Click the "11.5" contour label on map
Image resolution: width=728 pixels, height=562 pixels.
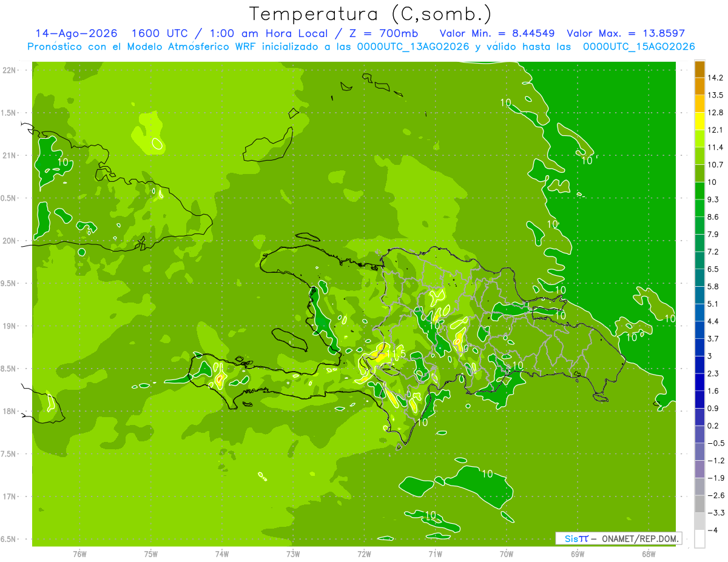tap(396, 353)
